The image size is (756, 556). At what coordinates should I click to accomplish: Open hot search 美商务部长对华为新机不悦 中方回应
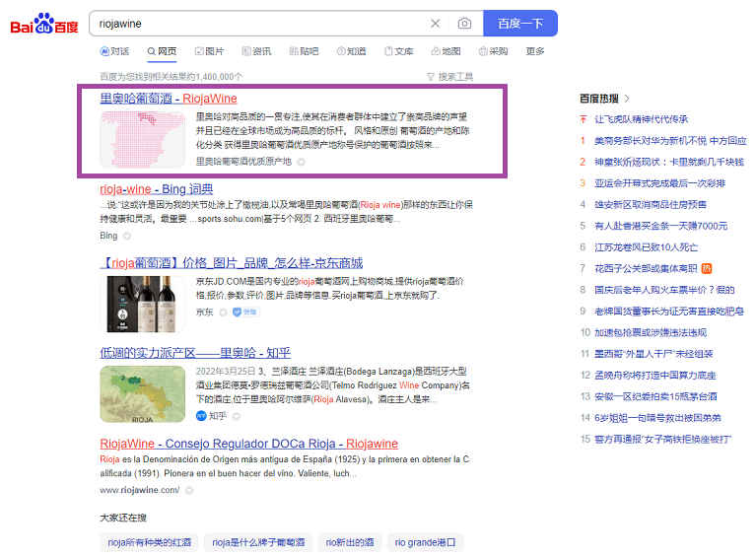coord(670,141)
